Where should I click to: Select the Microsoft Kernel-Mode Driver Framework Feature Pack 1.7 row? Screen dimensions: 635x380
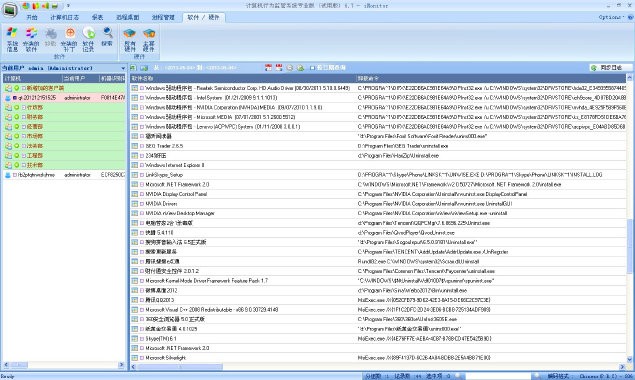point(378,281)
